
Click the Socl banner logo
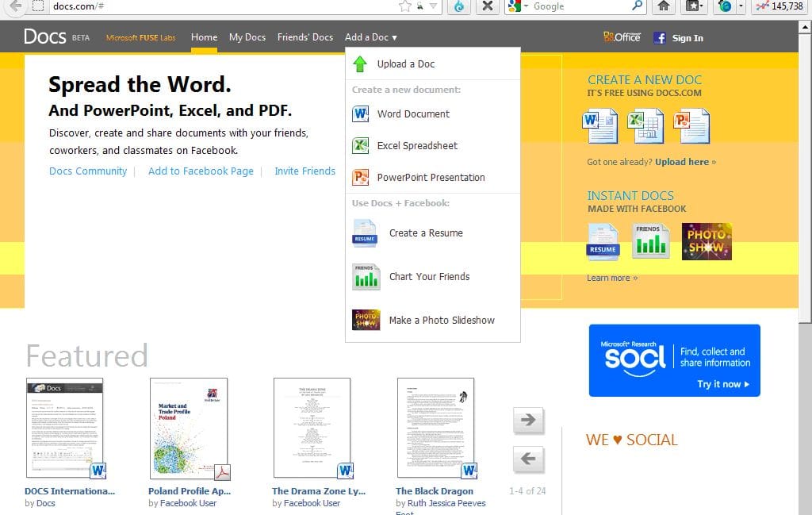pos(635,358)
